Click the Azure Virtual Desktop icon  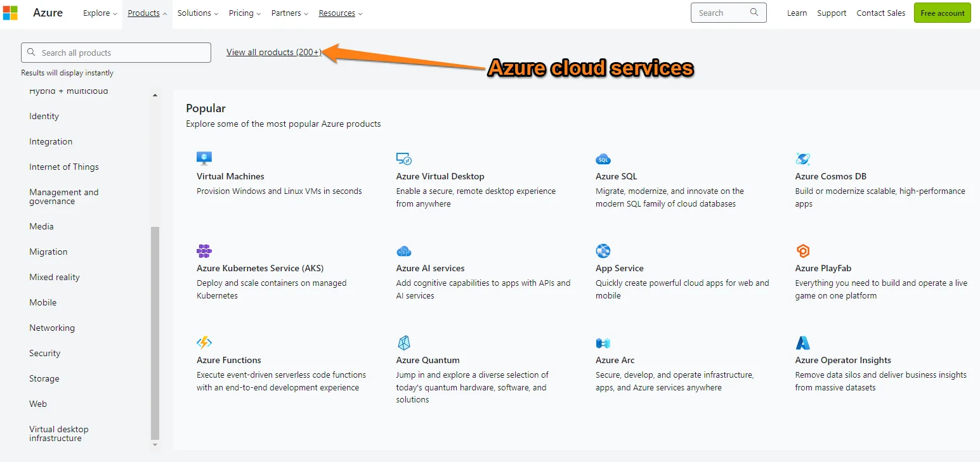[404, 158]
